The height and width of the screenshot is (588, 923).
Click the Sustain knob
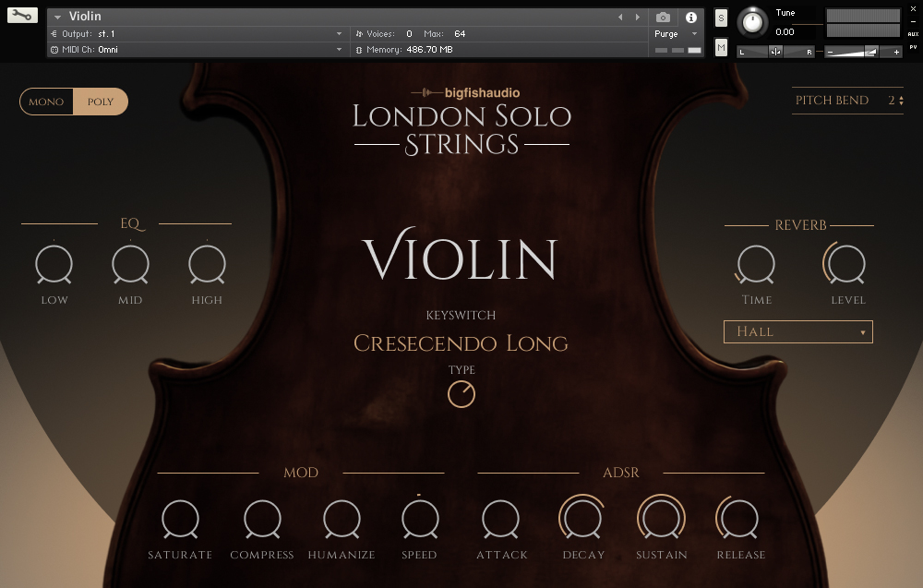661,518
